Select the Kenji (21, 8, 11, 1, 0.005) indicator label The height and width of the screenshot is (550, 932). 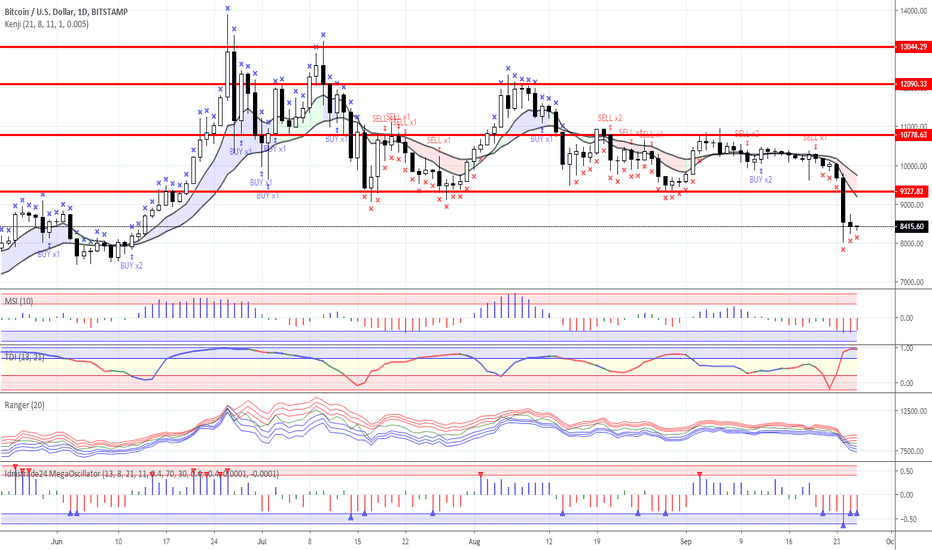pyautogui.click(x=46, y=24)
